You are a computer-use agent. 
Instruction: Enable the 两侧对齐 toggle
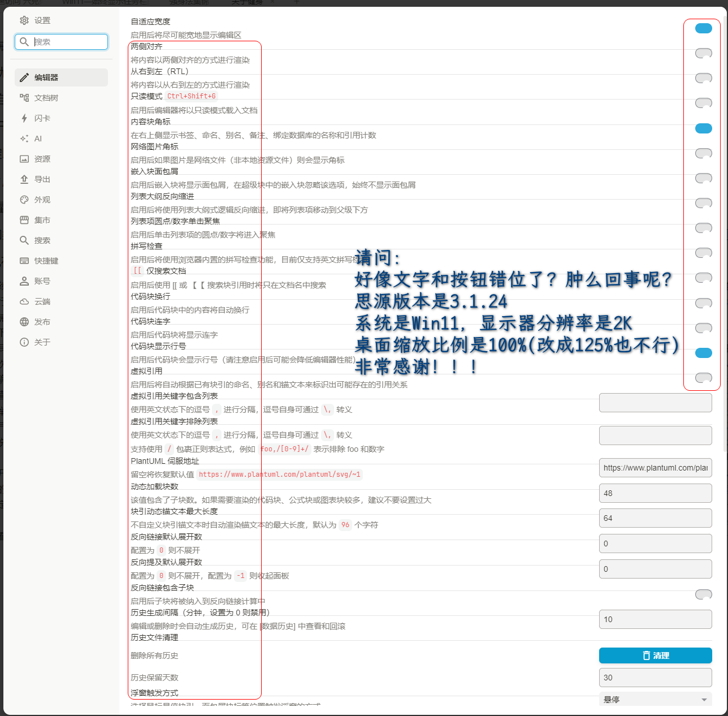pyautogui.click(x=704, y=53)
